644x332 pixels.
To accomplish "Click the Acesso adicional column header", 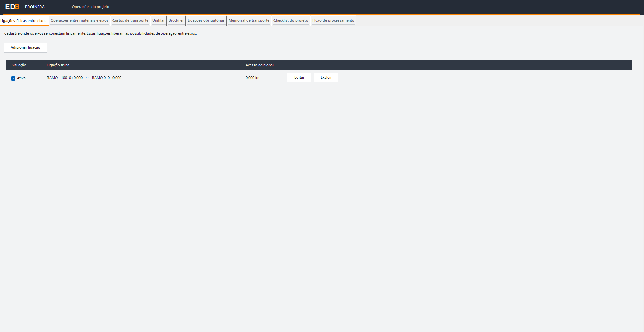I will click(260, 65).
